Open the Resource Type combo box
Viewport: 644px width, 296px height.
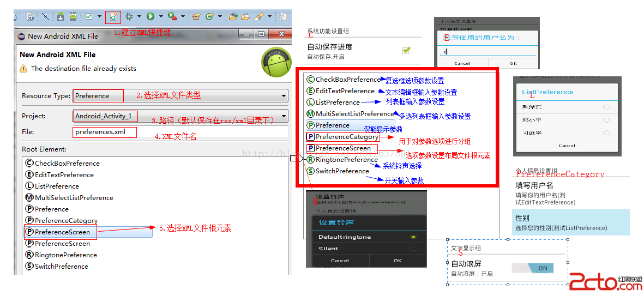click(x=180, y=95)
